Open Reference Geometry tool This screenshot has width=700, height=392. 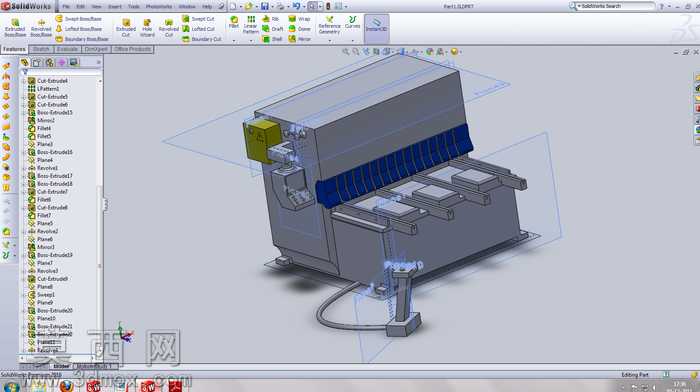point(329,25)
